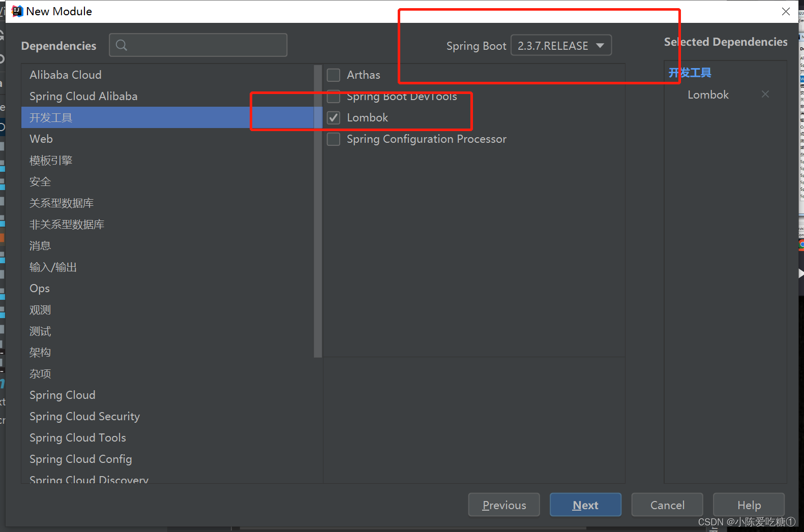Image resolution: width=804 pixels, height=532 pixels.
Task: Open the Web category
Action: tap(168, 139)
